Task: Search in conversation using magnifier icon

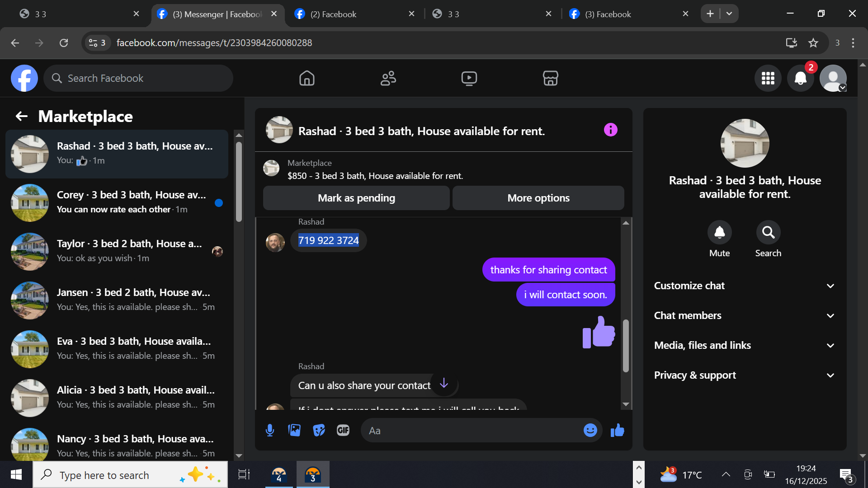Action: click(x=769, y=232)
